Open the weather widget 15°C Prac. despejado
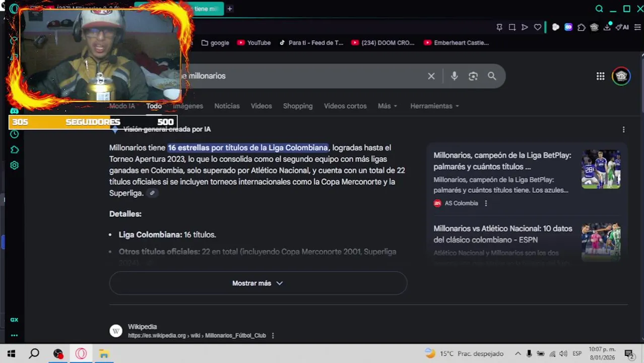644x363 pixels. point(465,354)
